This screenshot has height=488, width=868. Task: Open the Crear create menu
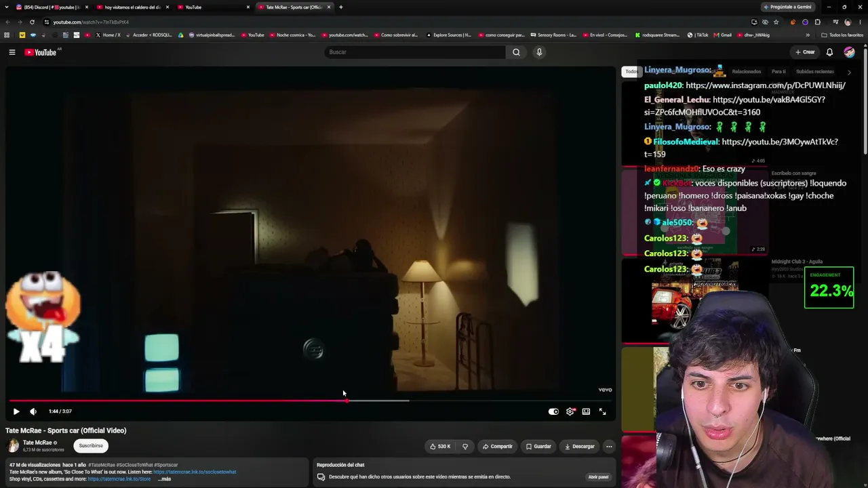[805, 52]
